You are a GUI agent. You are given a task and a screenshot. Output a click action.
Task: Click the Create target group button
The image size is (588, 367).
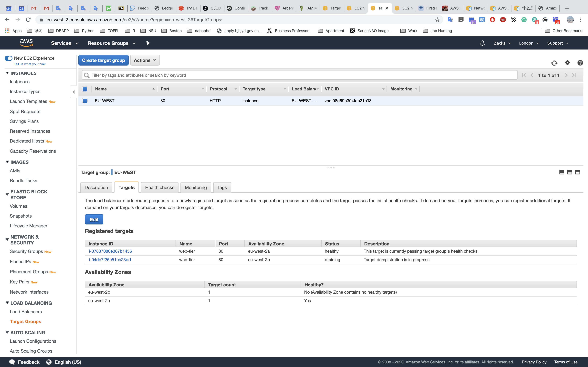[x=103, y=60]
